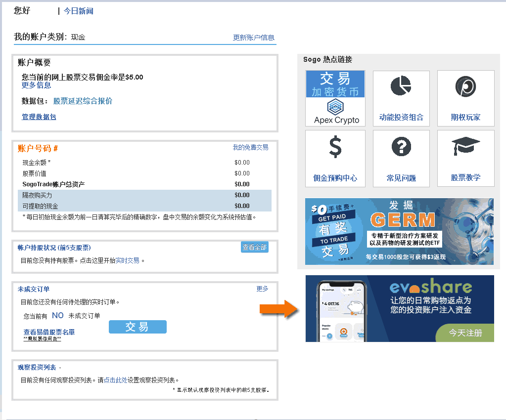506x420 pixels.
Task: Open the 常见问题 question mark icon
Action: click(401, 147)
